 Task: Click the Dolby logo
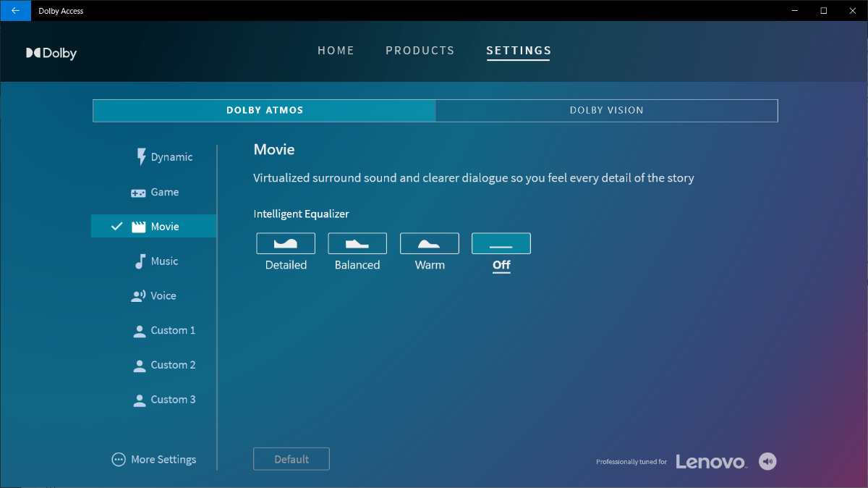pyautogui.click(x=51, y=53)
